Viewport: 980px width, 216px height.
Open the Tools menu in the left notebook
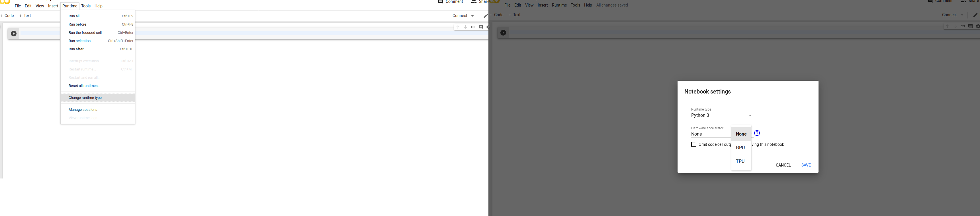(x=86, y=6)
